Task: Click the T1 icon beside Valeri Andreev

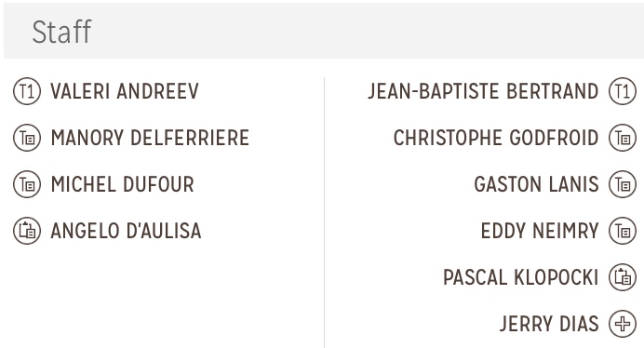Action: tap(27, 91)
